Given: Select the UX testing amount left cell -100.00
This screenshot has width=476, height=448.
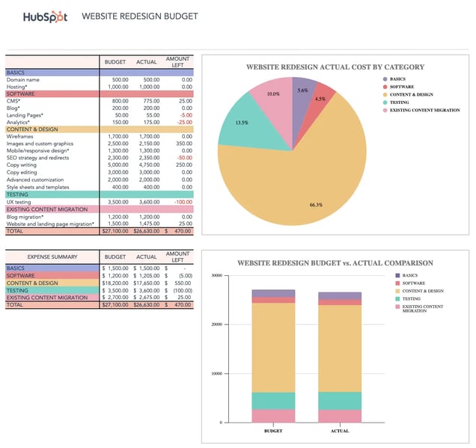Looking at the screenshot, I should pos(180,202).
